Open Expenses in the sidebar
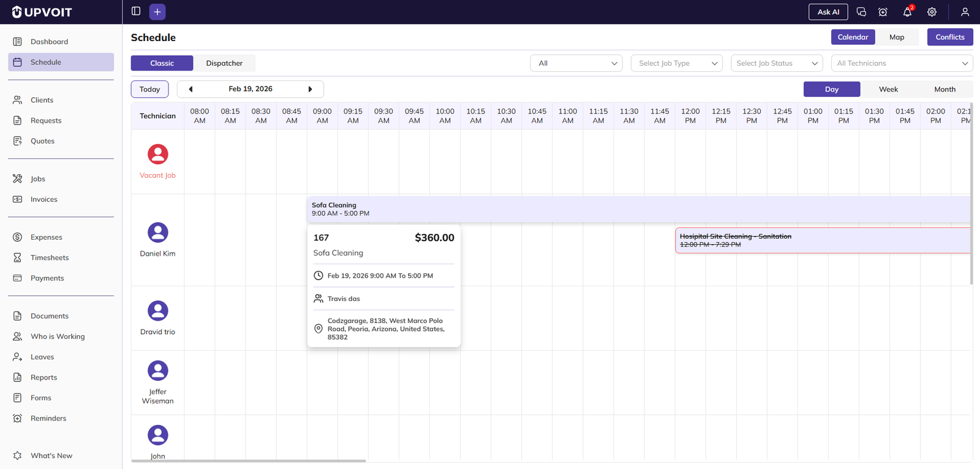The height and width of the screenshot is (469, 980). click(x=61, y=237)
